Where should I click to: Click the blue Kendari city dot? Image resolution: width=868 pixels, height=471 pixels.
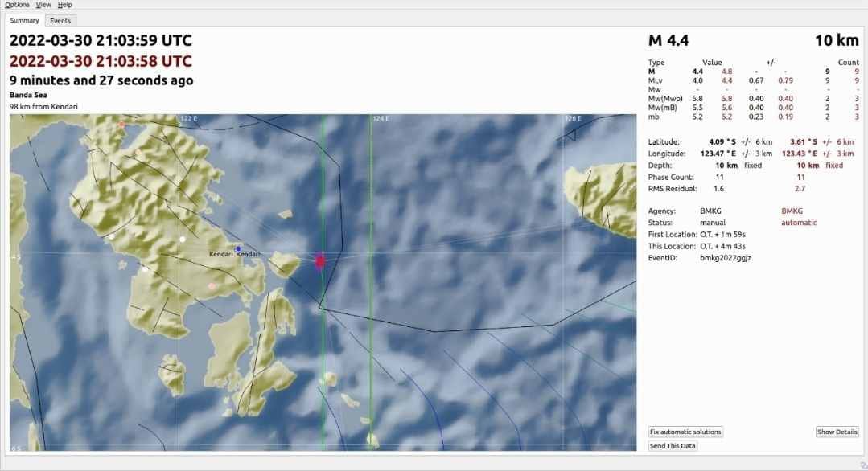[x=238, y=248]
